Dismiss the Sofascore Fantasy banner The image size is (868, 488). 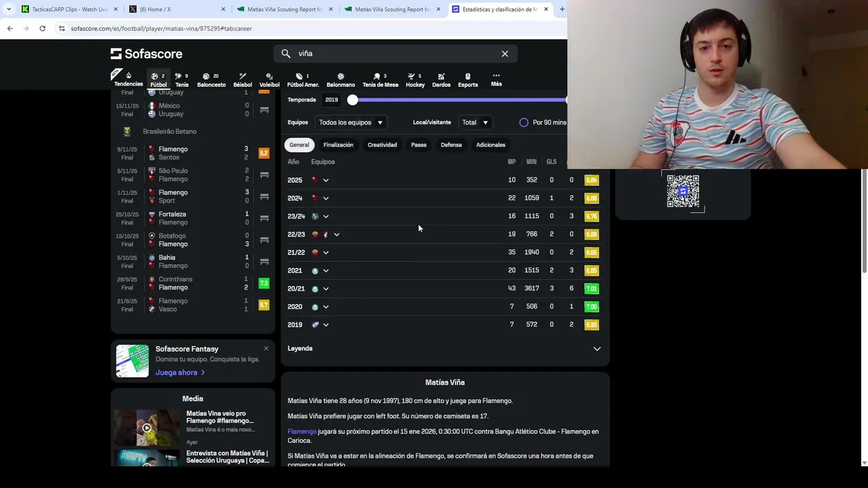[x=266, y=348]
